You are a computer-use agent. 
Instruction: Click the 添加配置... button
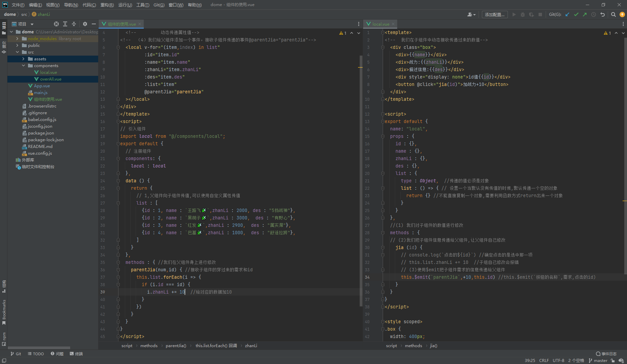[494, 14]
